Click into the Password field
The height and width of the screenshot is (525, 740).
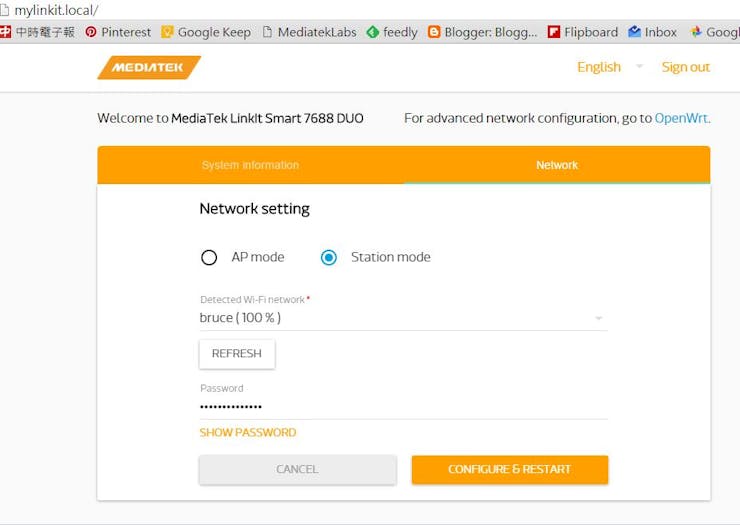coord(403,406)
